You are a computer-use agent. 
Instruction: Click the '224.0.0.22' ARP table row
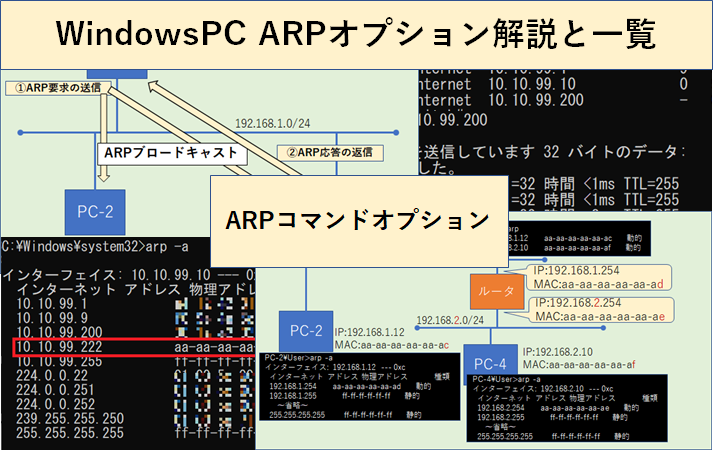(135, 376)
